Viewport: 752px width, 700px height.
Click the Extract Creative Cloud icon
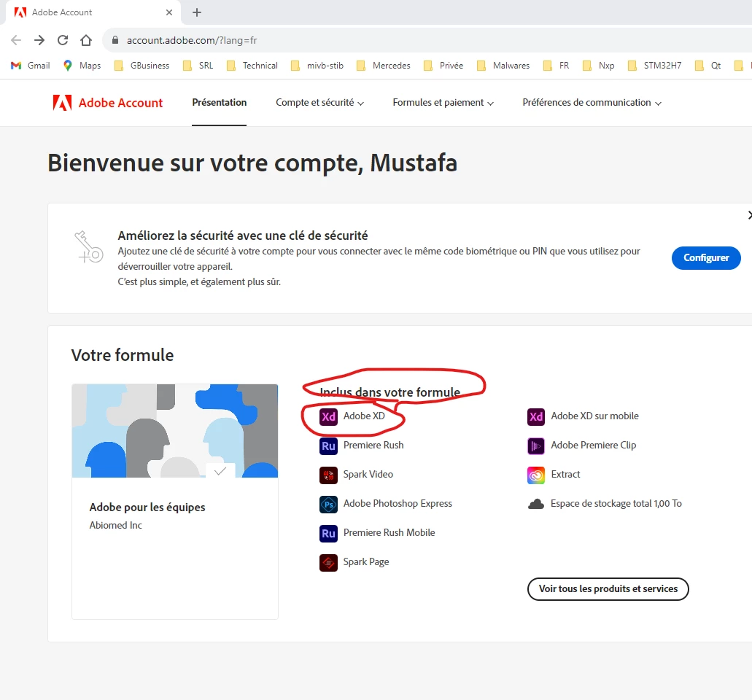click(535, 475)
